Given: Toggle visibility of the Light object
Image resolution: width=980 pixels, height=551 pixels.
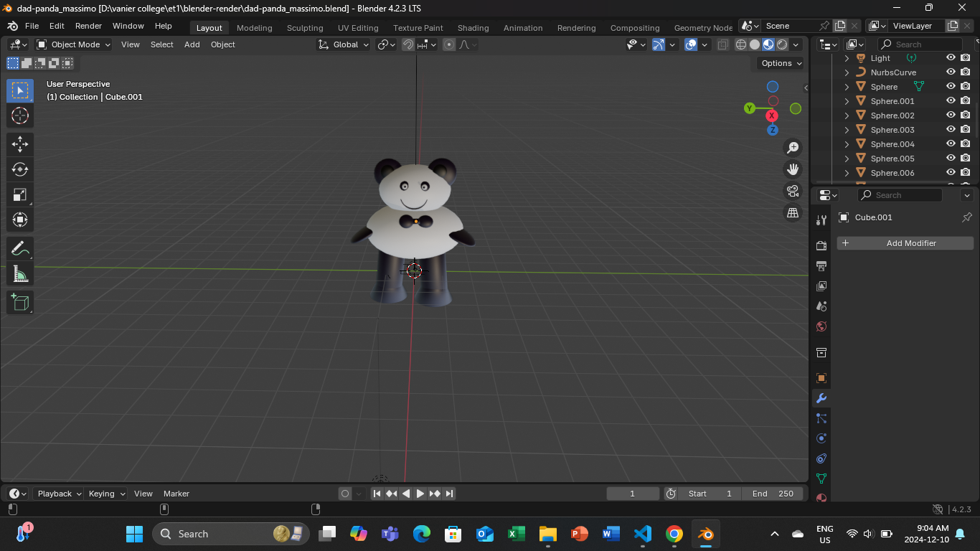Looking at the screenshot, I should pyautogui.click(x=951, y=58).
